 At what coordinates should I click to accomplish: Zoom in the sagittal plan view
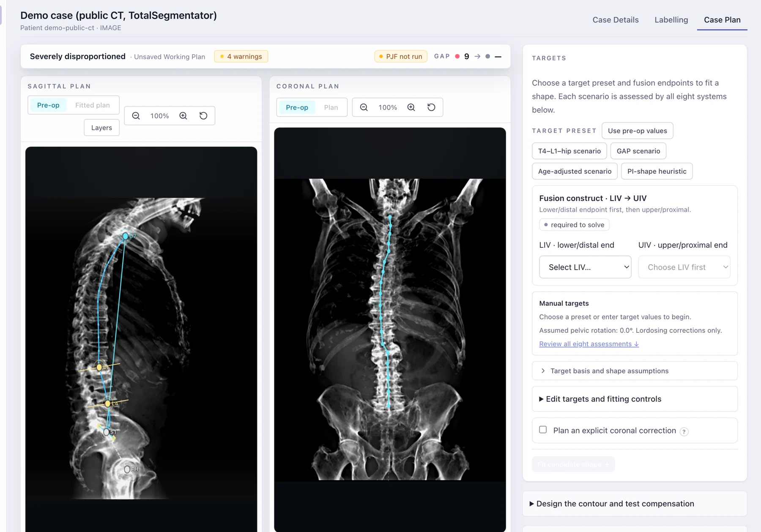click(x=183, y=116)
